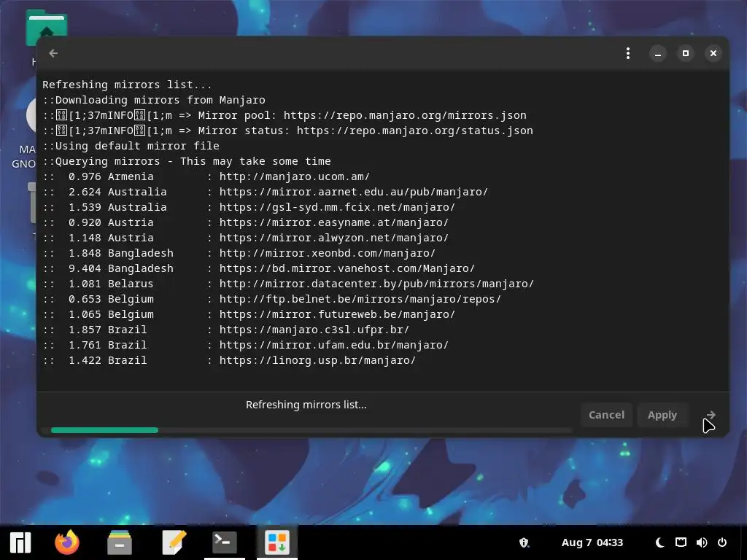The width and height of the screenshot is (747, 560).
Task: Select the mirror.futureweb.be Belgium line
Action: click(x=249, y=314)
